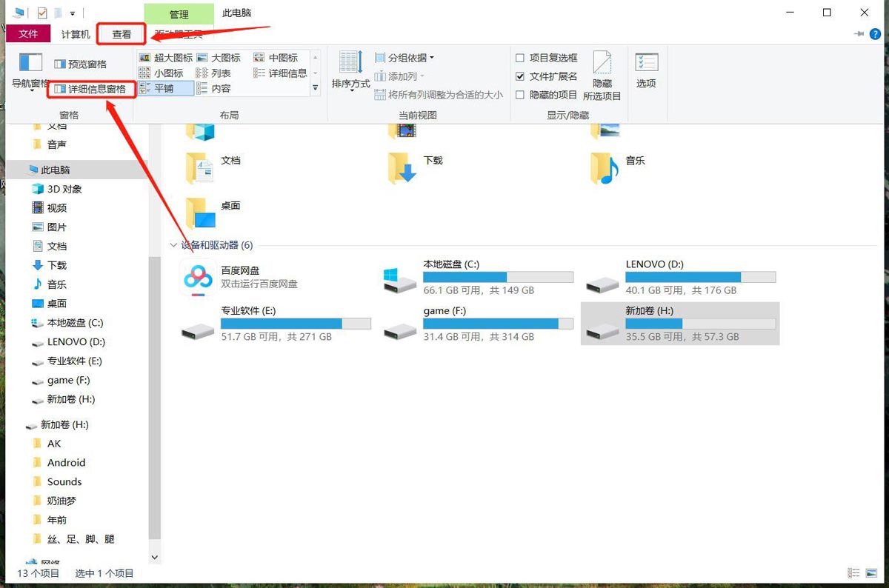889x588 pixels.
Task: Show hidden items via 隐藏的项目 checkbox
Action: (521, 94)
